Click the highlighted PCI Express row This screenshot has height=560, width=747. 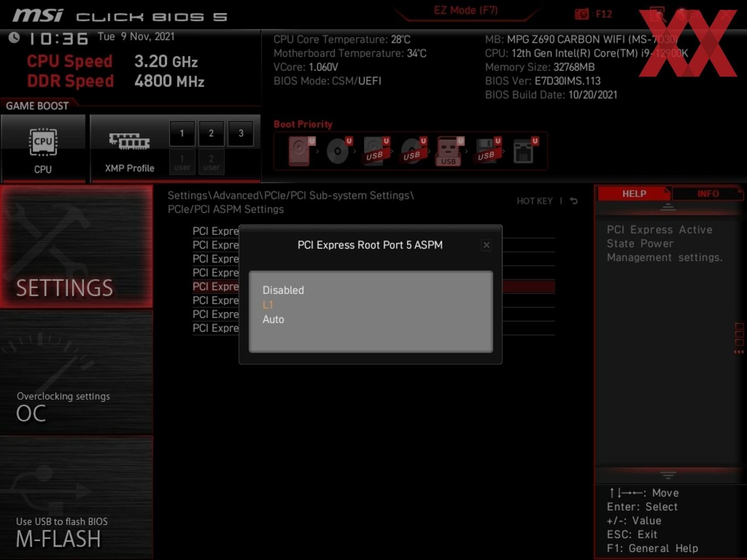tap(374, 287)
